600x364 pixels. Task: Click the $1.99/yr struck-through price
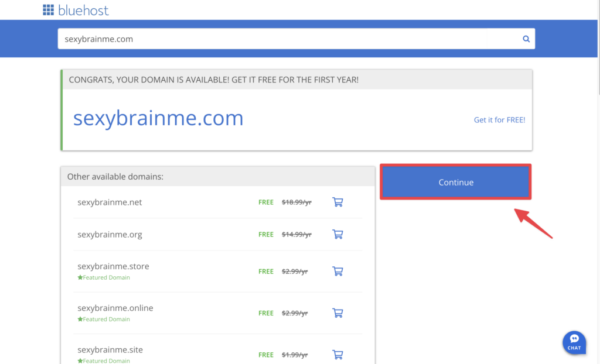pyautogui.click(x=295, y=355)
